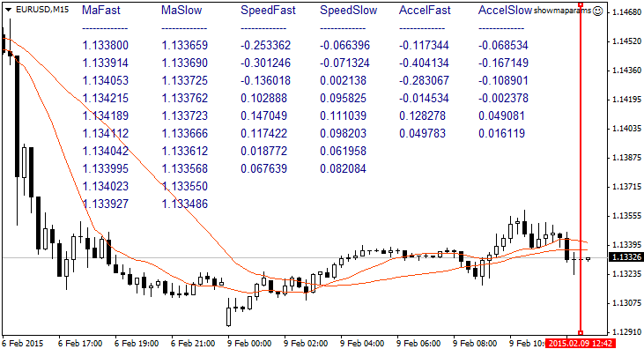The width and height of the screenshot is (644, 349).
Task: Select AccelFast value -0.404134
Action: pos(425,63)
